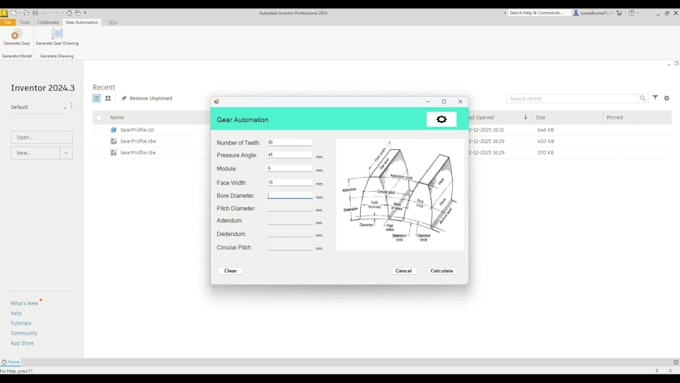The width and height of the screenshot is (680, 383).
Task: Click the New file quick access icon
Action: click(x=14, y=13)
